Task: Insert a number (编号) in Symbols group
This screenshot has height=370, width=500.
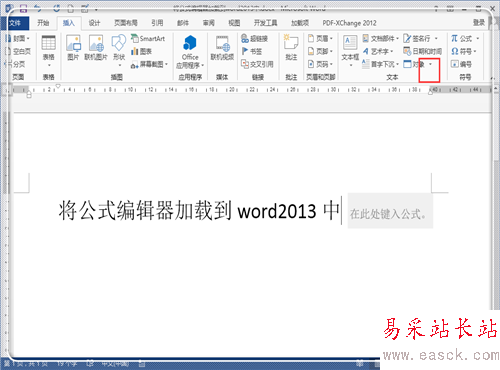Action: (x=461, y=64)
